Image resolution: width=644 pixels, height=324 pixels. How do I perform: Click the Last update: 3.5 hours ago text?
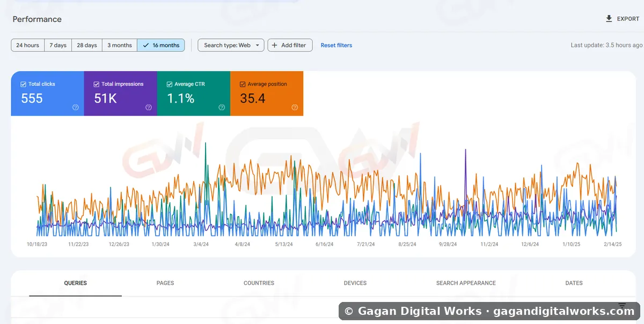click(x=606, y=45)
